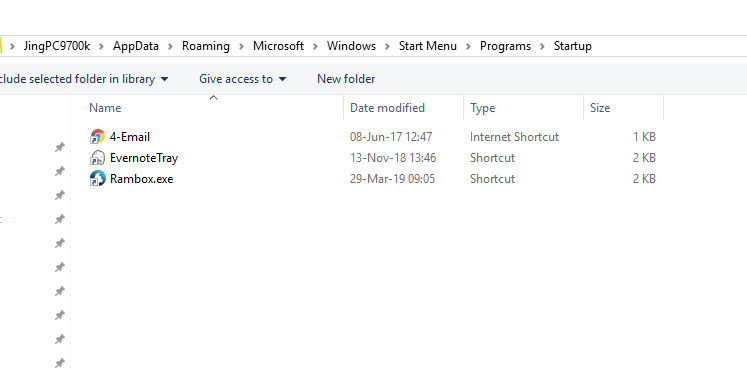The width and height of the screenshot is (747, 369).
Task: Click the 2 KB size of Rambox.exe
Action: click(x=644, y=179)
